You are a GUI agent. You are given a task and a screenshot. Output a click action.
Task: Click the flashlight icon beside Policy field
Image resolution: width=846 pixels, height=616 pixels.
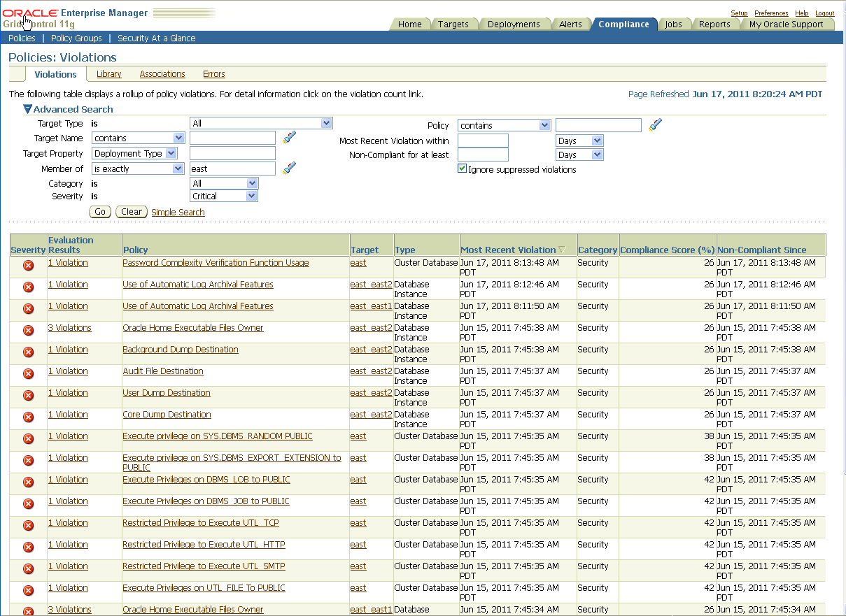click(655, 125)
